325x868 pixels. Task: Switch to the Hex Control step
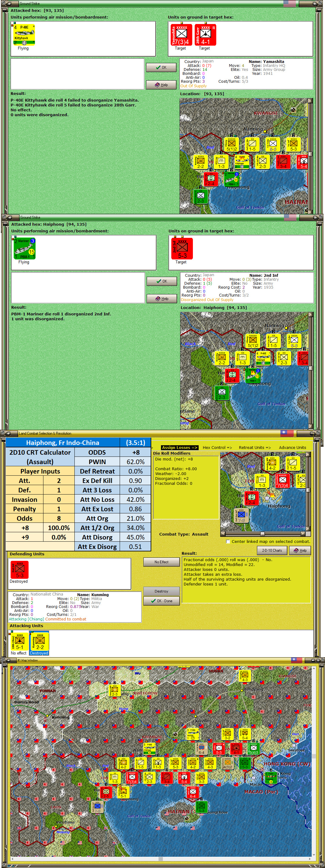pos(217,447)
